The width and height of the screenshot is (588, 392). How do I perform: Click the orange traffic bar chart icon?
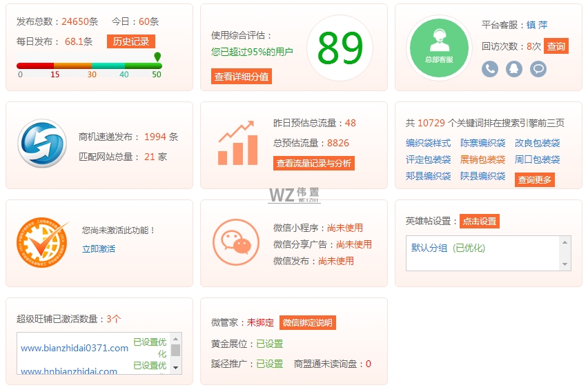coord(237,144)
